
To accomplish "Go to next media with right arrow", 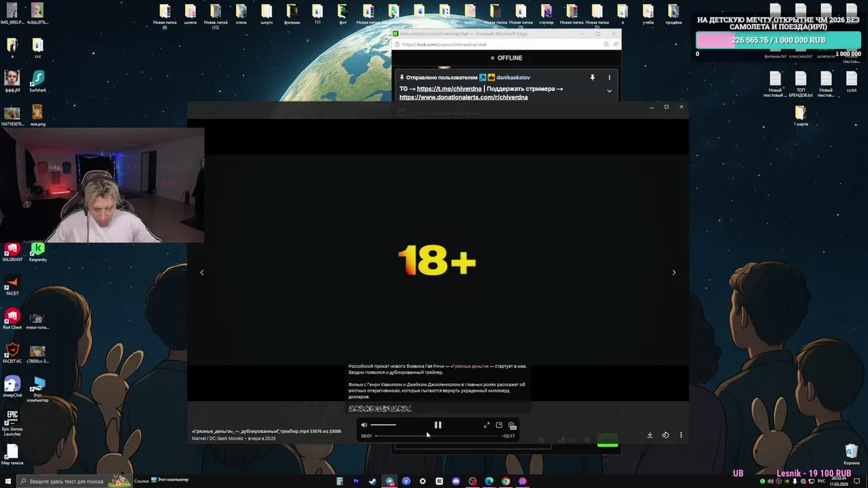I will pyautogui.click(x=673, y=272).
